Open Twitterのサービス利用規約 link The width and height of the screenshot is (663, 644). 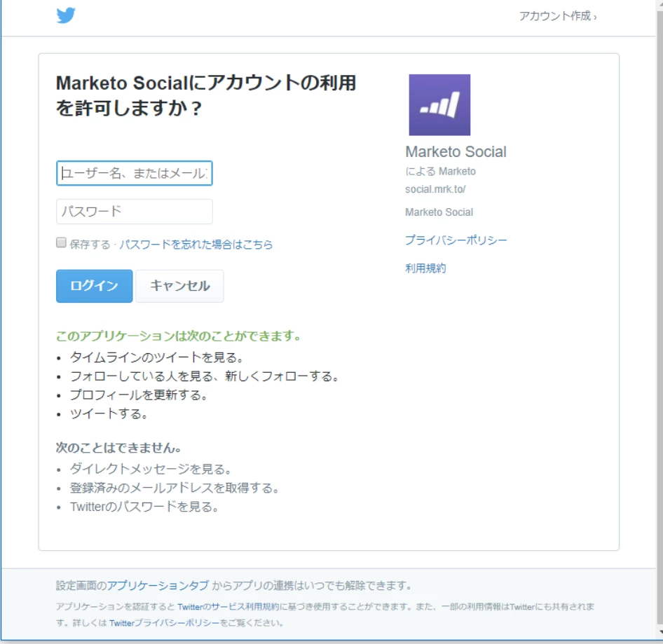point(228,607)
